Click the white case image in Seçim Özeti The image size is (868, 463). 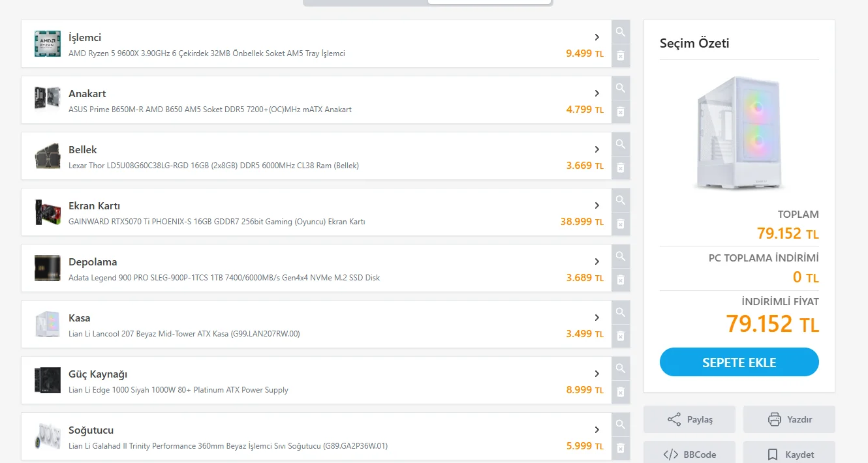[x=739, y=134]
